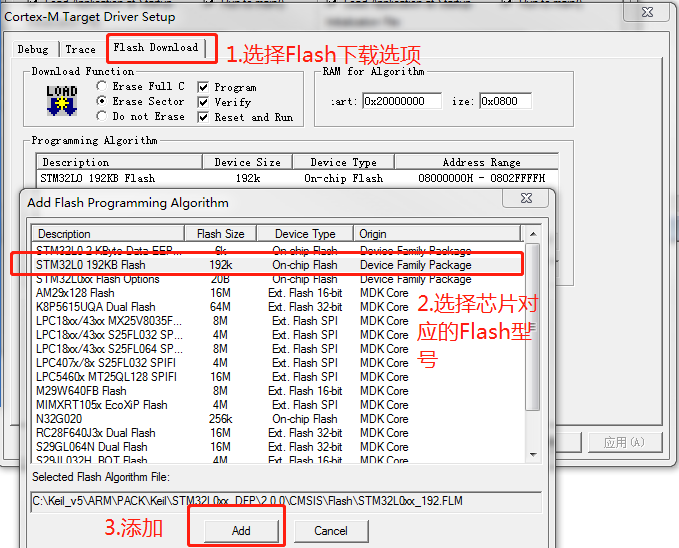Select LPC18xx/43xx MX25V8035F entry
679x548 pixels.
coord(277,321)
